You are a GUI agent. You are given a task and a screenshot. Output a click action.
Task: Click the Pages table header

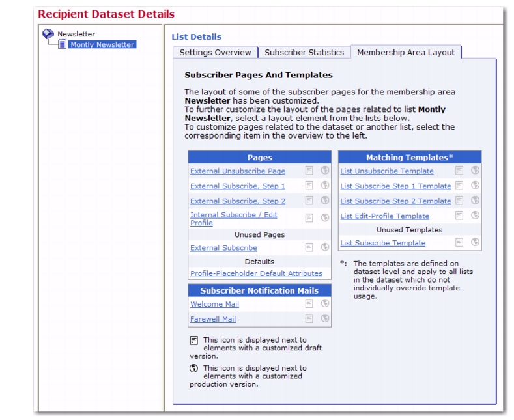tap(260, 157)
